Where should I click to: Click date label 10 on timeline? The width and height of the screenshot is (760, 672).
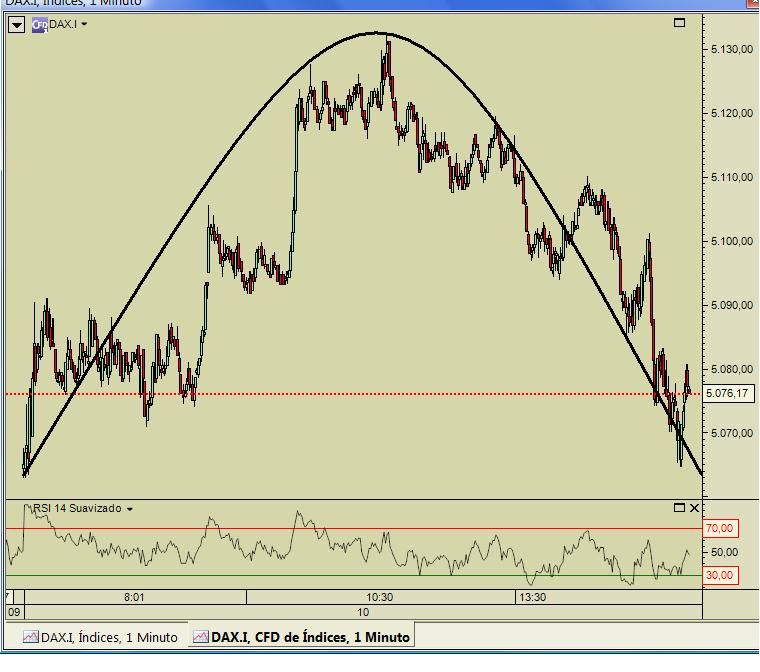click(x=363, y=612)
